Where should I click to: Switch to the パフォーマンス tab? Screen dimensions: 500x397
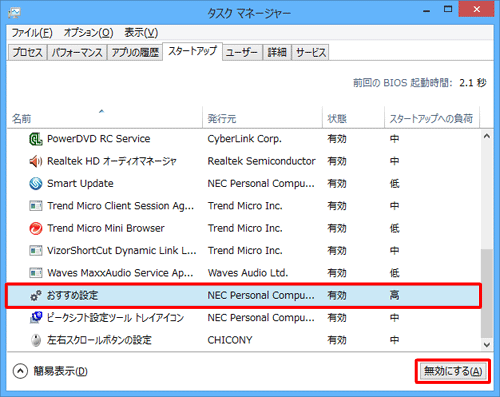coord(77,52)
